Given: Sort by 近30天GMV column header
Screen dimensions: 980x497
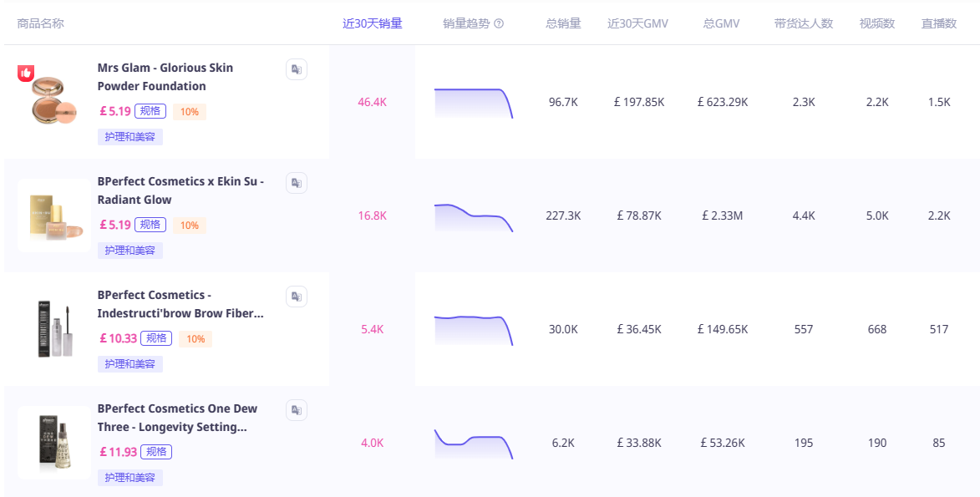Looking at the screenshot, I should [x=637, y=23].
